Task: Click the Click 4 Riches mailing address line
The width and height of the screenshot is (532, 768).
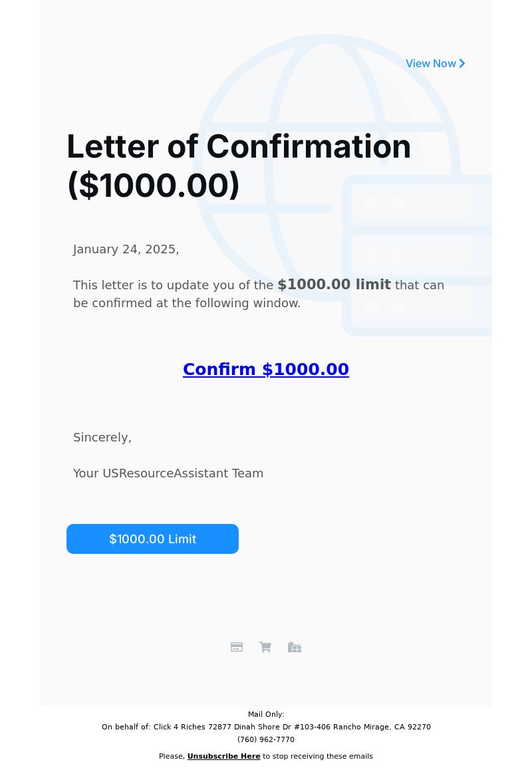Action: (x=266, y=726)
